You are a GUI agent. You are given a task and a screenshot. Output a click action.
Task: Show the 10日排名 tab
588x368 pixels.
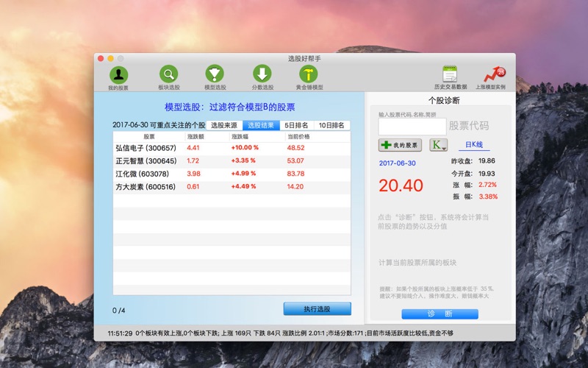[331, 125]
